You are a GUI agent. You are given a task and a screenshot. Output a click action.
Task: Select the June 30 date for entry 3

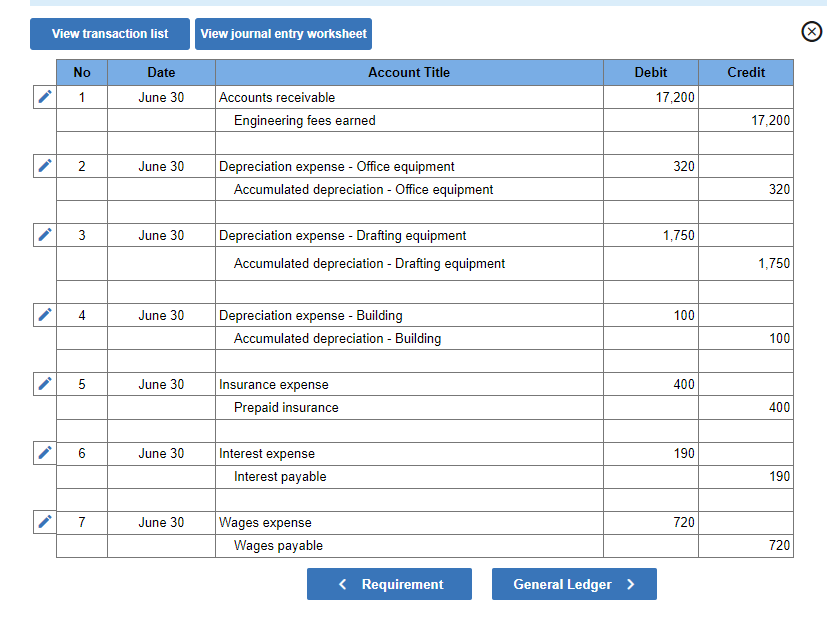pyautogui.click(x=161, y=235)
